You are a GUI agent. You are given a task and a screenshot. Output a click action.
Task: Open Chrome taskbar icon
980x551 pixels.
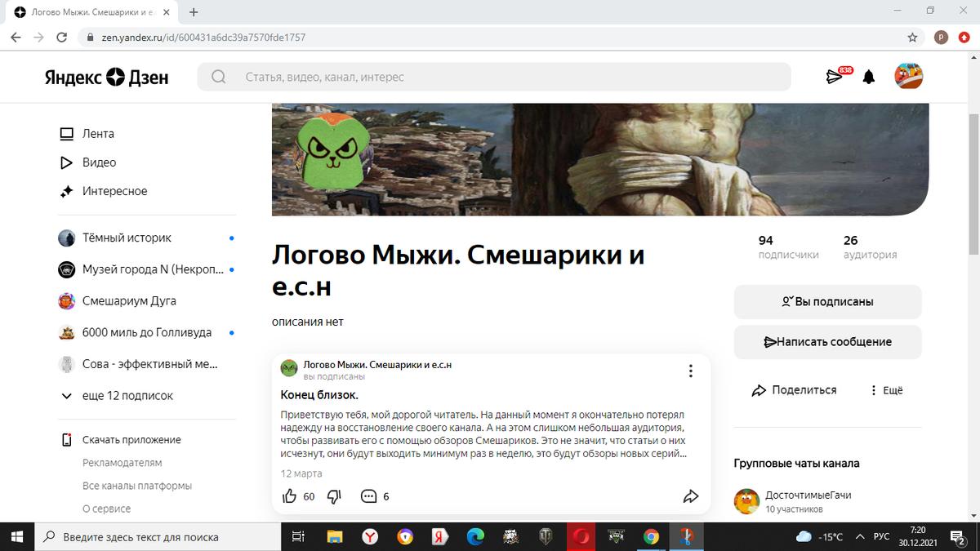(651, 537)
